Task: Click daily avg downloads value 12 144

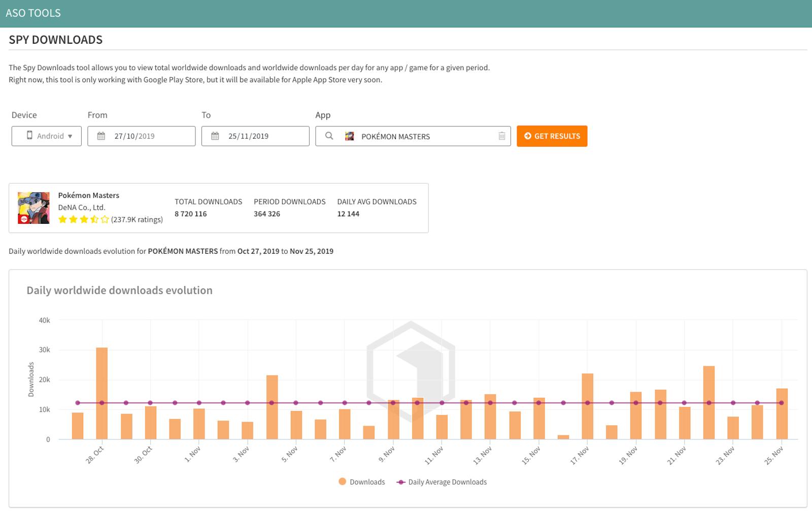Action: 348,214
